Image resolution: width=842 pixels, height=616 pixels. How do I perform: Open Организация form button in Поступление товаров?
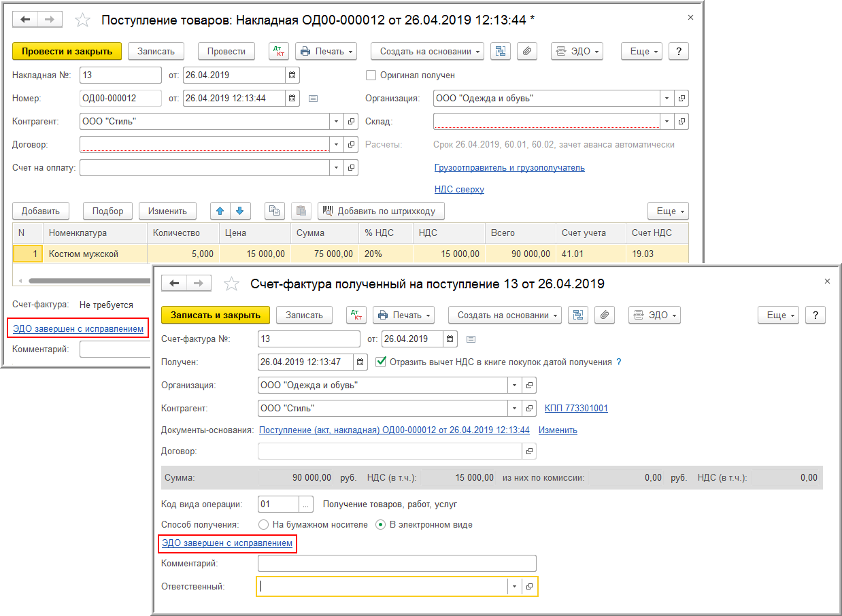[681, 99]
